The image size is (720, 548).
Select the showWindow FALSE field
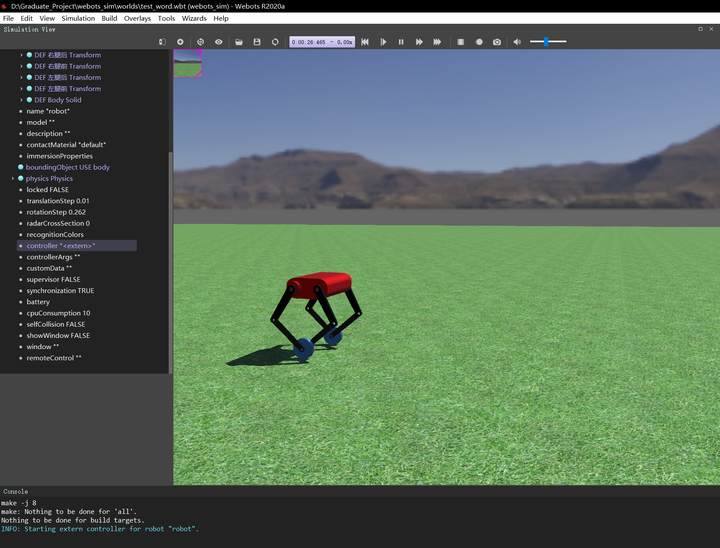point(58,336)
